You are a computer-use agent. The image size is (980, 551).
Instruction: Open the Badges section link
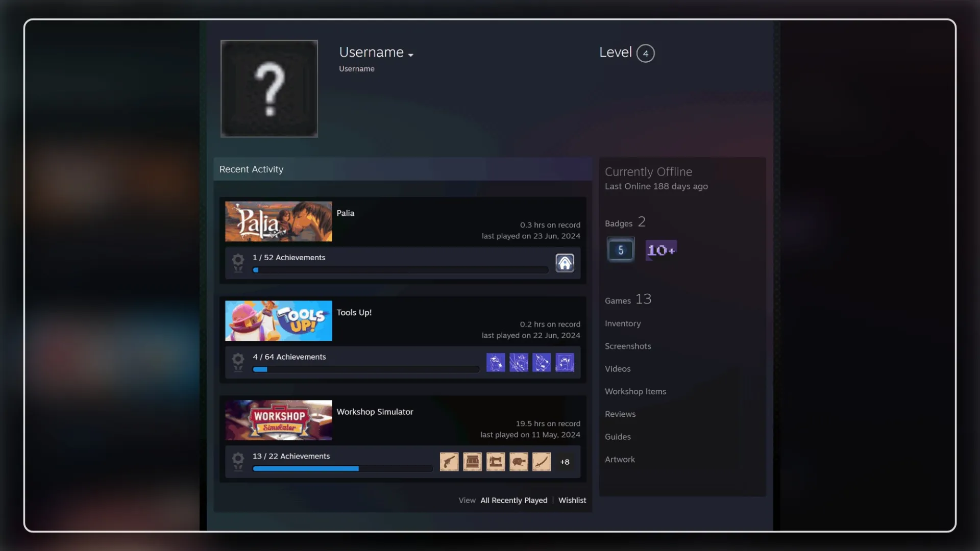[625, 222]
